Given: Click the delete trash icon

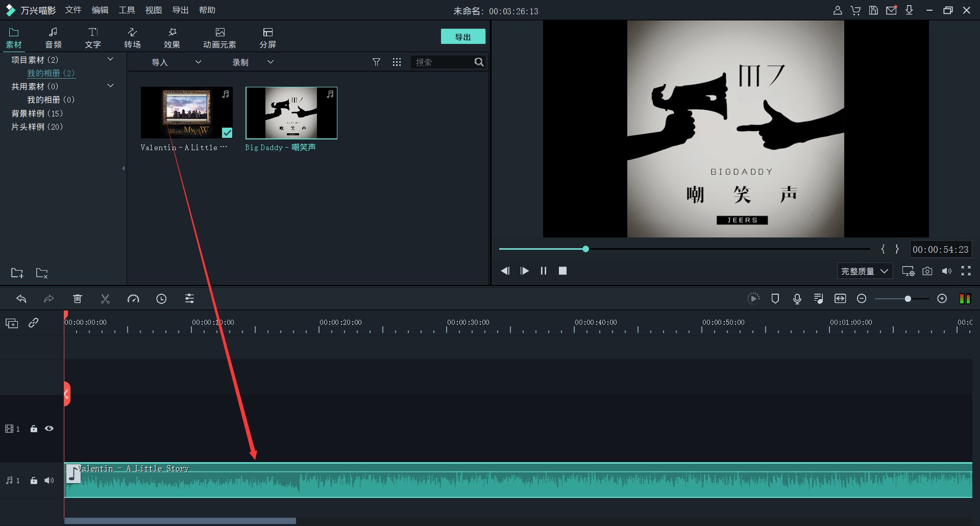Looking at the screenshot, I should tap(78, 299).
